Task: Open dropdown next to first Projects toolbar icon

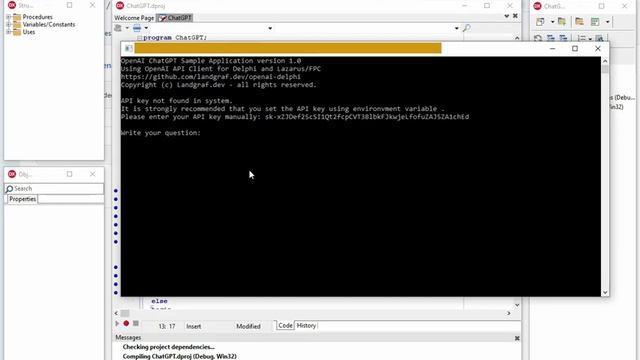Action: pos(552,22)
